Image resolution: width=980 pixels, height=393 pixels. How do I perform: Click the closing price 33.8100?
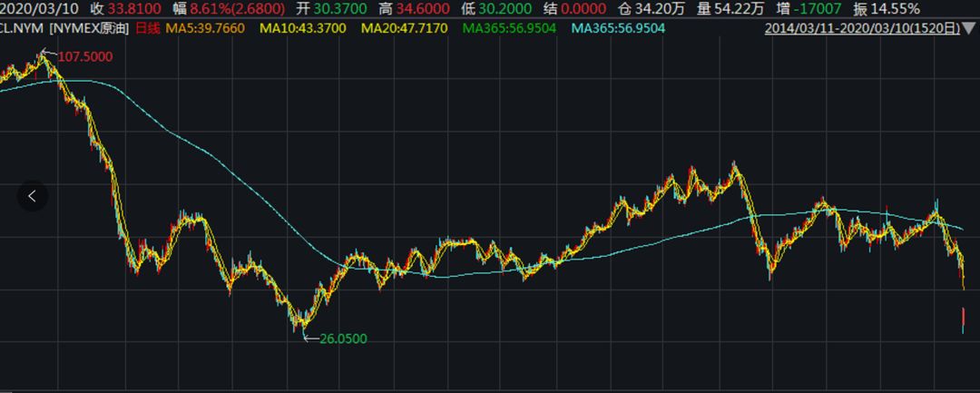(134, 9)
